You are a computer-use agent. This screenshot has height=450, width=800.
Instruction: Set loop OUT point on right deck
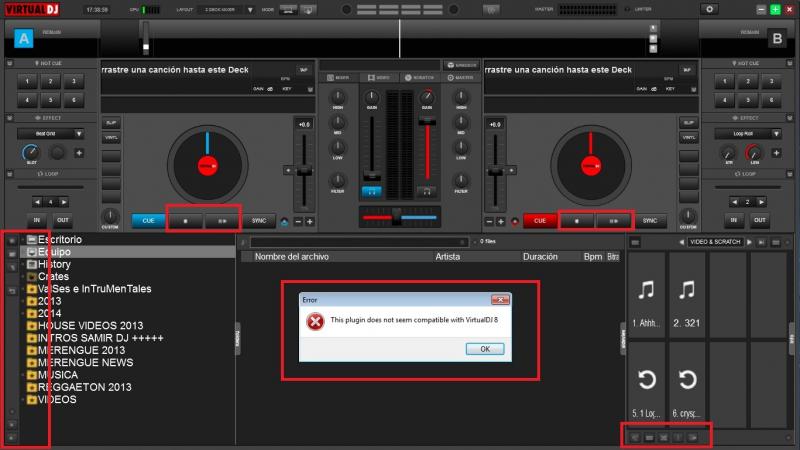(x=760, y=220)
